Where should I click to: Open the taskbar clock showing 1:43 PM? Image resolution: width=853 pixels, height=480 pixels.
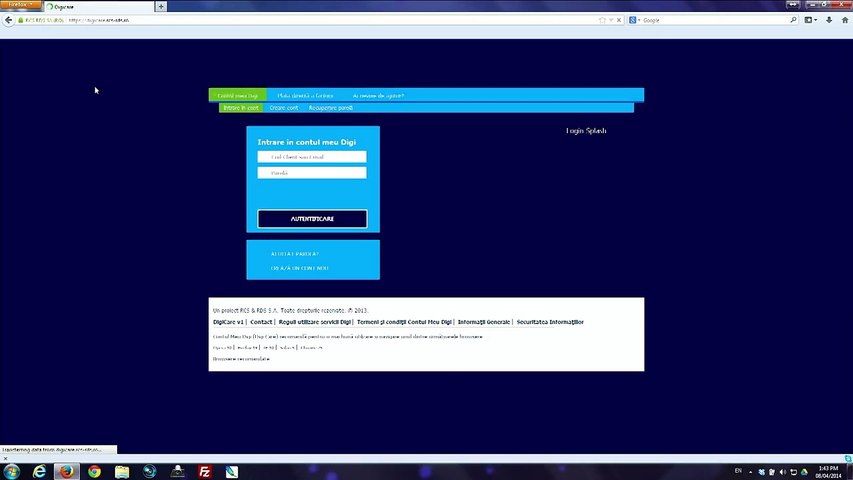828,472
